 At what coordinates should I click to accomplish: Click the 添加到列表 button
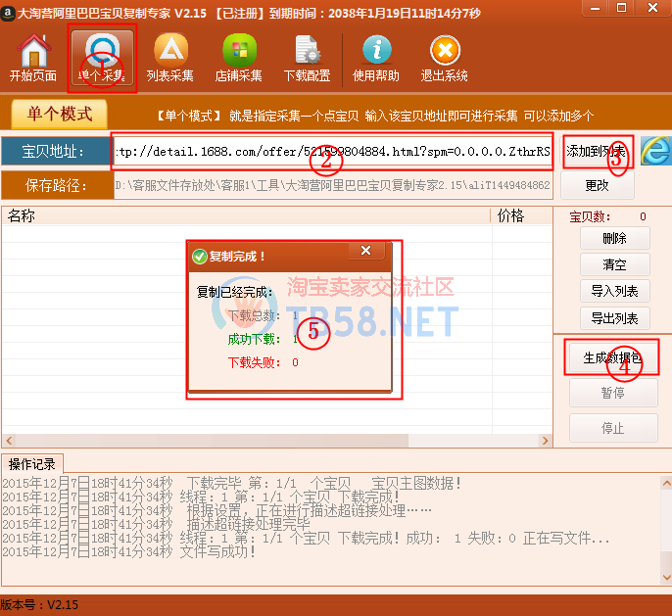[x=597, y=151]
